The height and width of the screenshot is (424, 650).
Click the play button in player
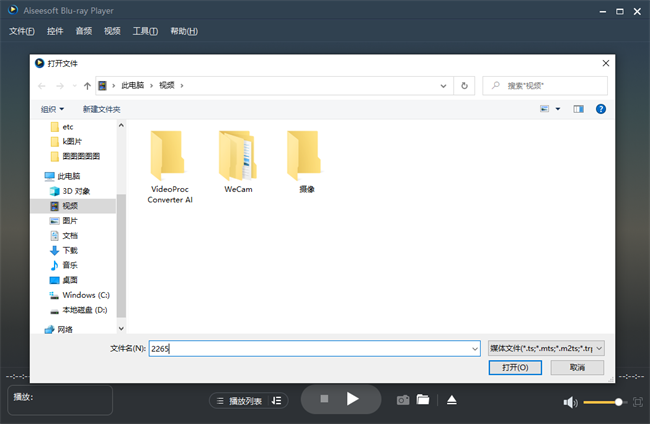point(352,399)
